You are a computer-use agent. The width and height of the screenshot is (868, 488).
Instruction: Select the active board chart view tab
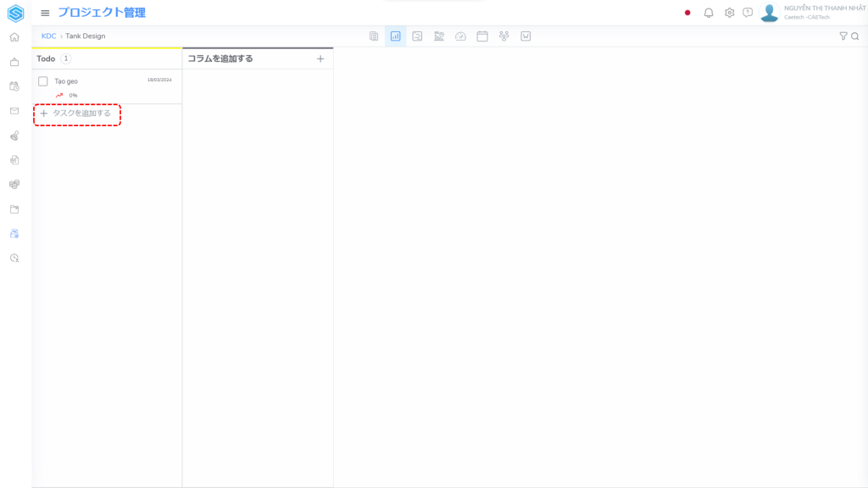click(x=395, y=36)
